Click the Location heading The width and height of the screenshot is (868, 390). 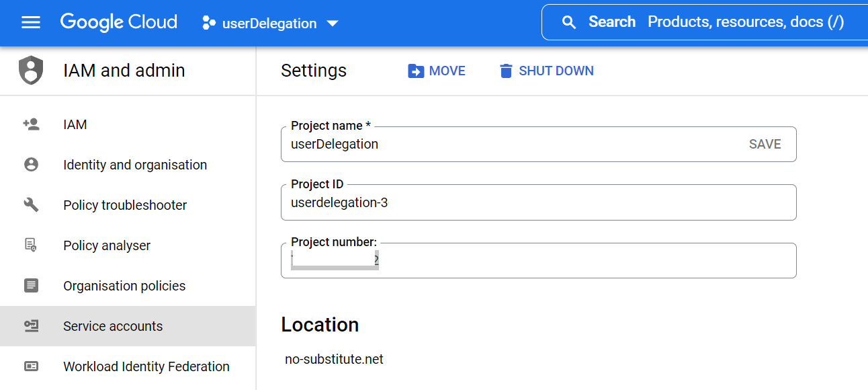coord(320,325)
